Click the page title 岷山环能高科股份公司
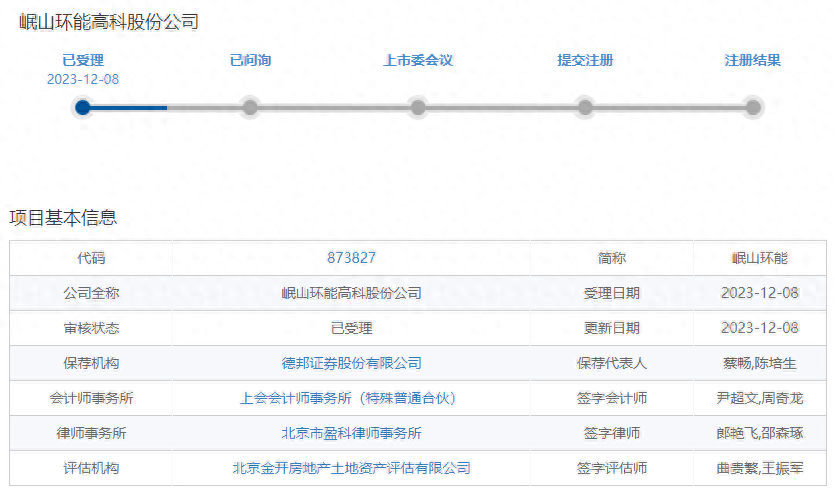 (x=109, y=22)
